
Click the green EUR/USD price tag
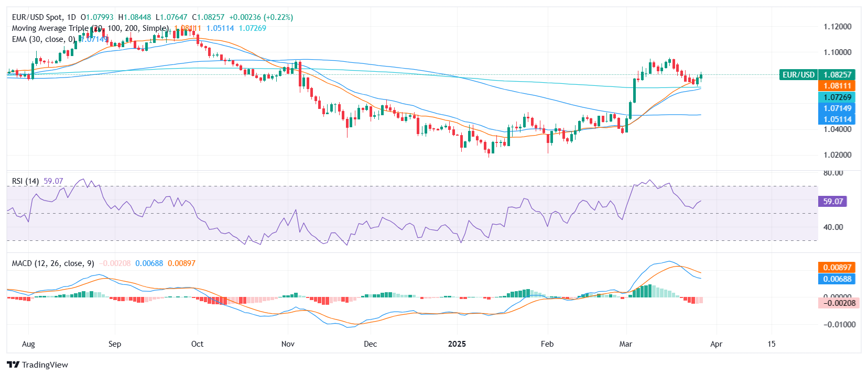tap(798, 75)
